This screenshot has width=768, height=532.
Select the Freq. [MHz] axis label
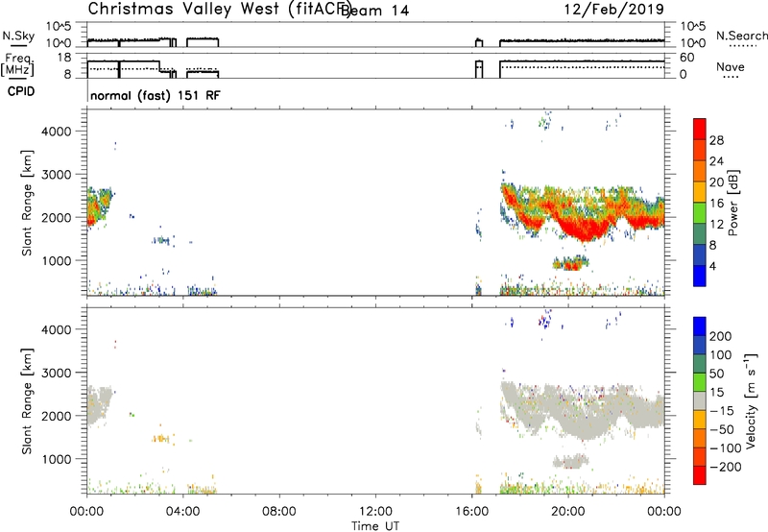click(x=17, y=65)
